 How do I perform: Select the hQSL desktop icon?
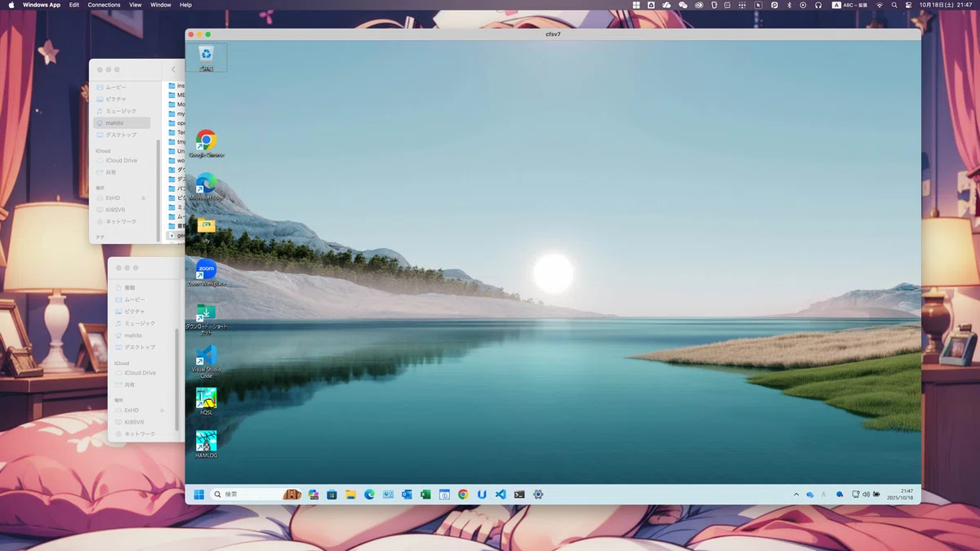pyautogui.click(x=206, y=402)
